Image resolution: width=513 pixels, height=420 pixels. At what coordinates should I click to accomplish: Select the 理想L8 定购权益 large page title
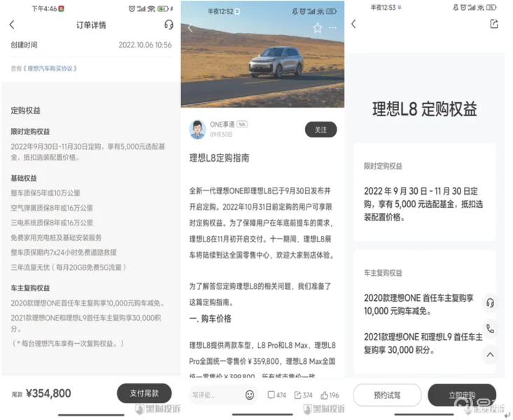[424, 109]
